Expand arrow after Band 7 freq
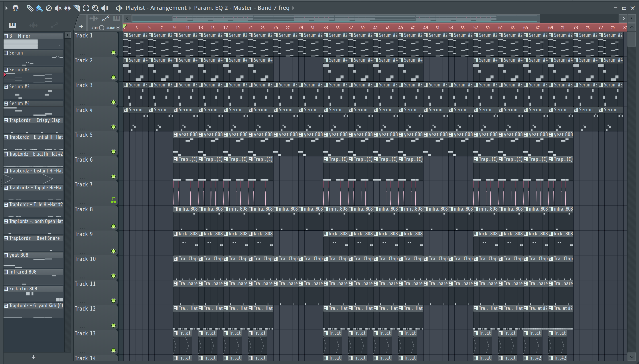 [293, 8]
